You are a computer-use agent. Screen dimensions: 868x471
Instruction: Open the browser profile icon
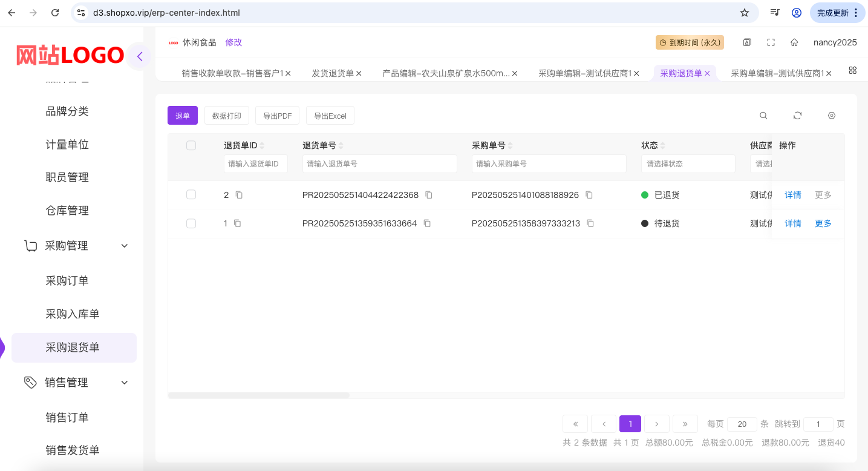tap(797, 13)
